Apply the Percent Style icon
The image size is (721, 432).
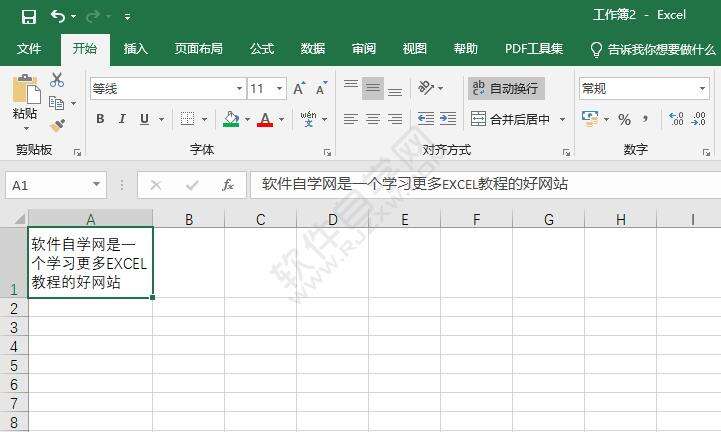tap(624, 120)
